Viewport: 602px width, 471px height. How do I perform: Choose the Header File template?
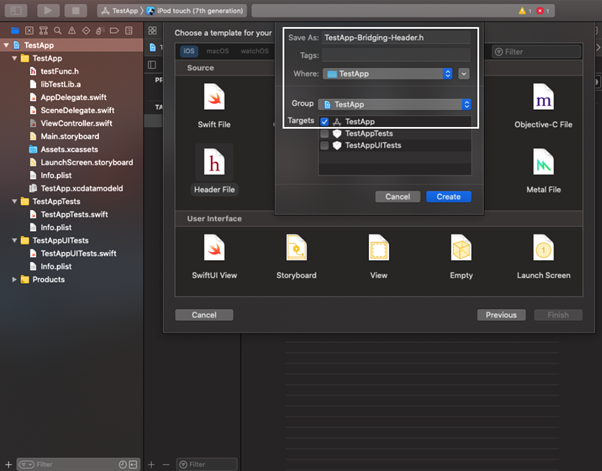coord(214,171)
